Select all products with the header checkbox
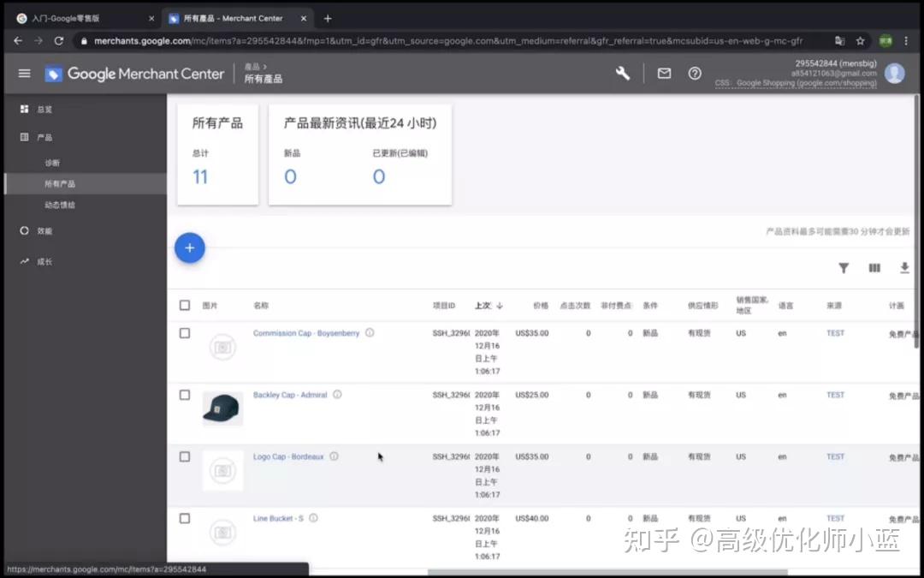This screenshot has height=578, width=924. pyautogui.click(x=184, y=305)
